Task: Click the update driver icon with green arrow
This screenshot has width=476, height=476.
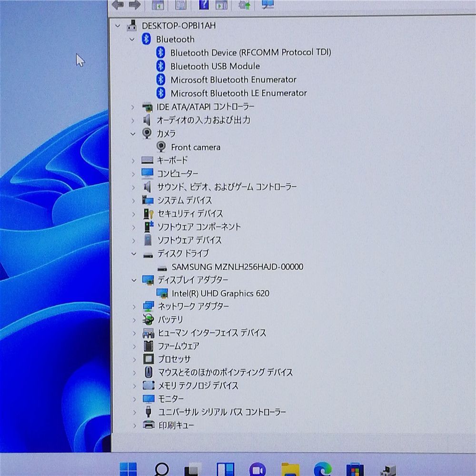Action: (x=245, y=5)
